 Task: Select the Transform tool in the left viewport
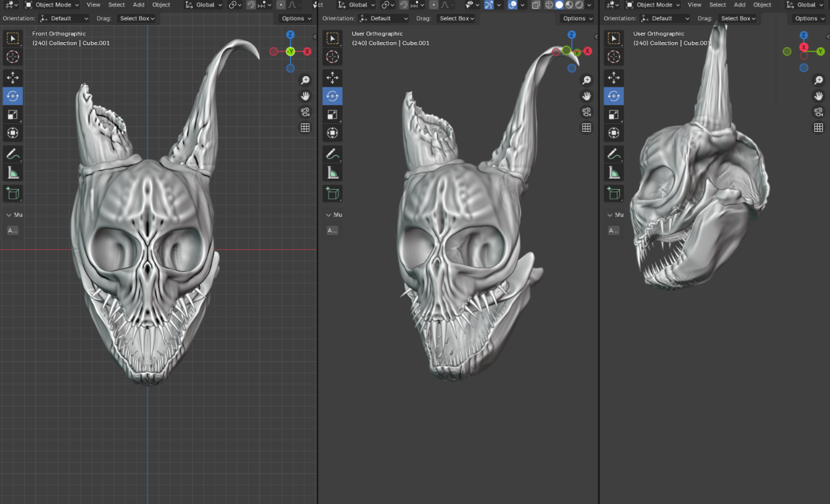12,133
